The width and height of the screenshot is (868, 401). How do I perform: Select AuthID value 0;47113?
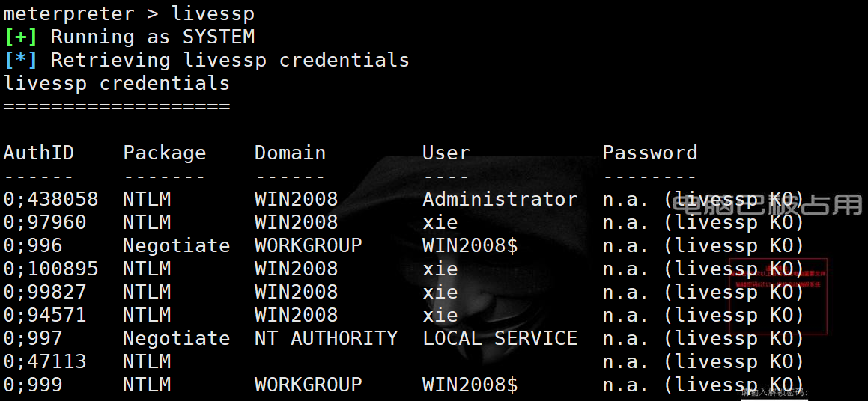pos(45,361)
